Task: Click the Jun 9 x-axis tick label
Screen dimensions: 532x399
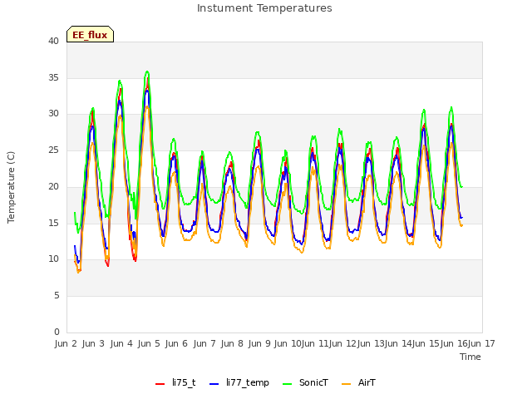Action: [x=259, y=343]
